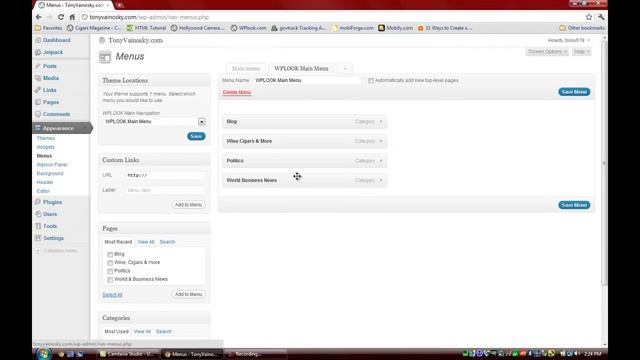Click the Collapse menu arrow icon

[38, 251]
